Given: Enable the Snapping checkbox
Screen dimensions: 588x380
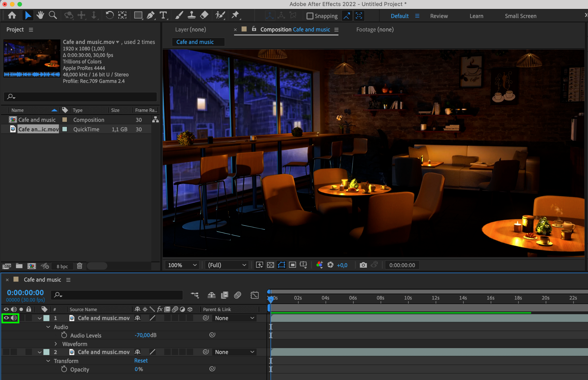Looking at the screenshot, I should pyautogui.click(x=310, y=16).
